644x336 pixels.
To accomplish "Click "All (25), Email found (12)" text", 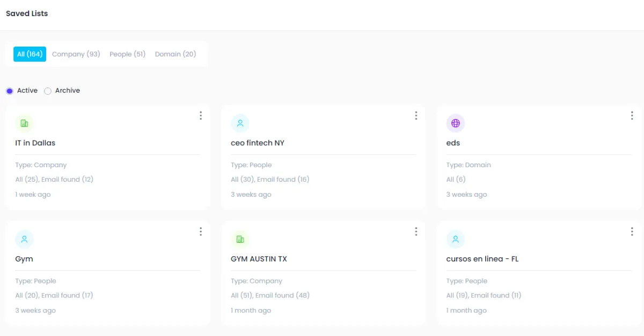I will 54,180.
